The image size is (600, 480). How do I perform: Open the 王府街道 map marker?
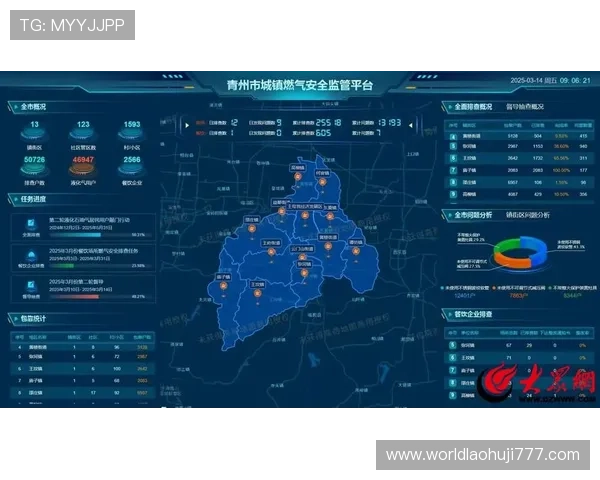tap(271, 252)
